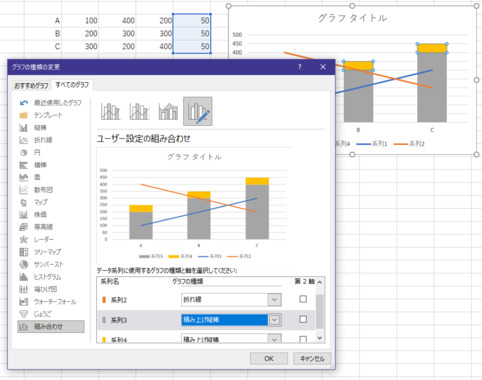Screen dimensions: 482x380
Task: Pick the clustered column-line combo subtype icon
Action: pos(110,111)
